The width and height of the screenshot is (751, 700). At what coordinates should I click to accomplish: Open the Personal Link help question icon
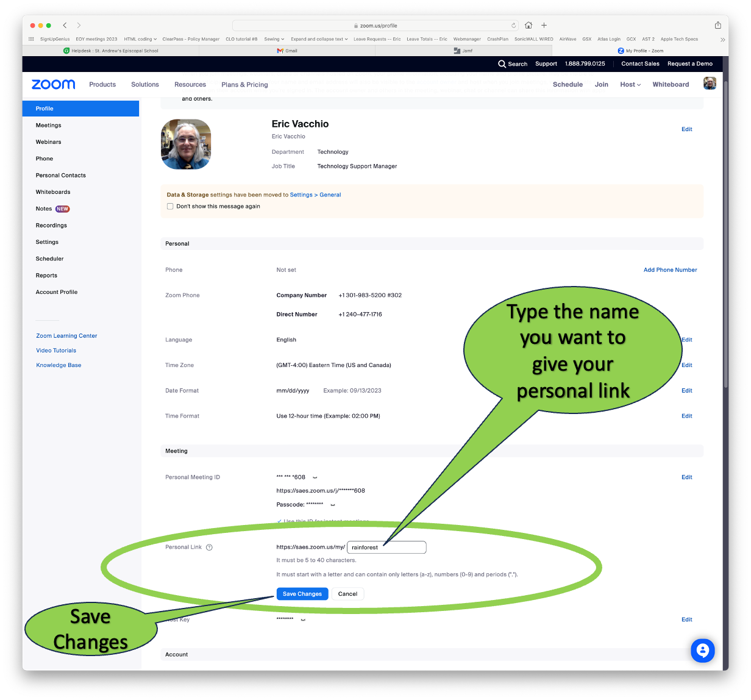coord(209,548)
